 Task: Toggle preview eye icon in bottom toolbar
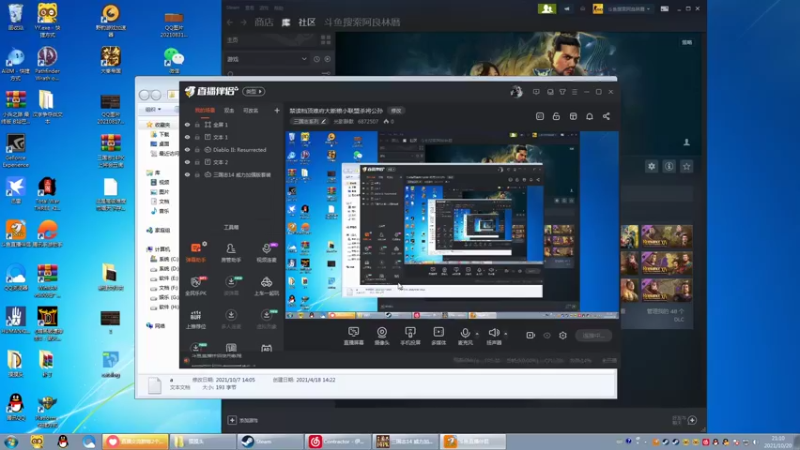click(x=547, y=336)
